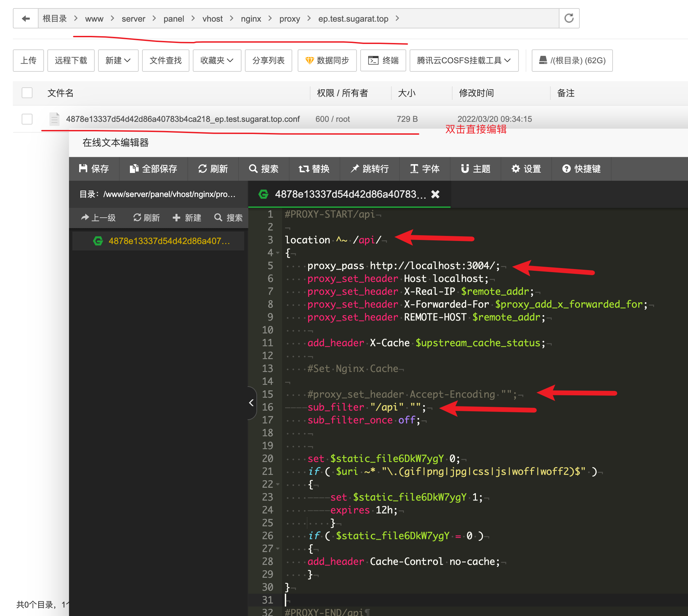Open the 腾讯云COSFS挂载工具 dropdown
688x616 pixels.
click(464, 61)
